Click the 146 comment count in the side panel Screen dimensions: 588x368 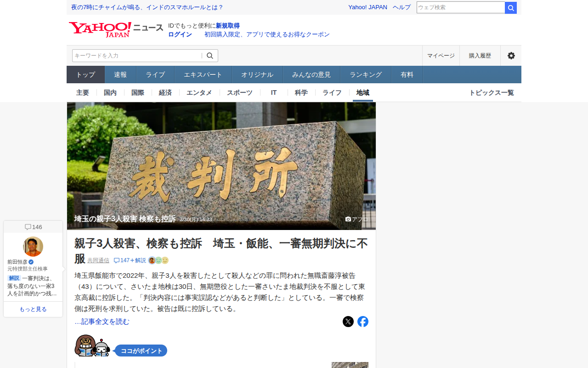(x=33, y=227)
